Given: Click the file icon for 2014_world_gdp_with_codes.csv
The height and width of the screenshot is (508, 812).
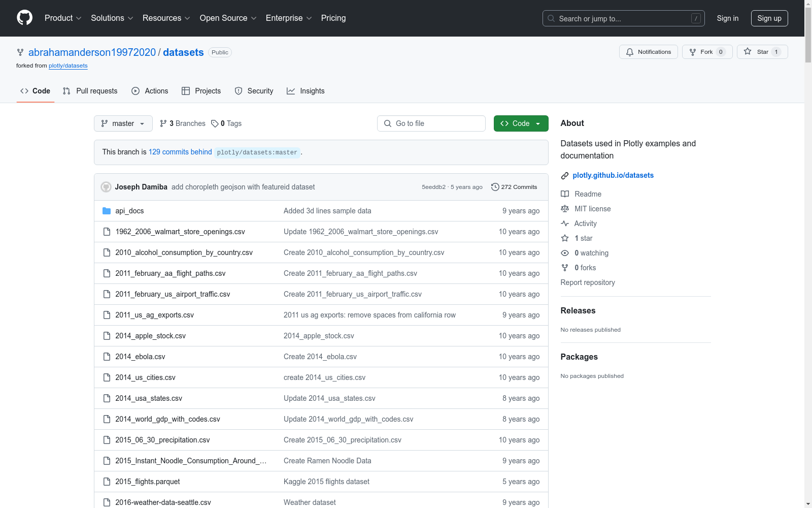Looking at the screenshot, I should point(107,419).
